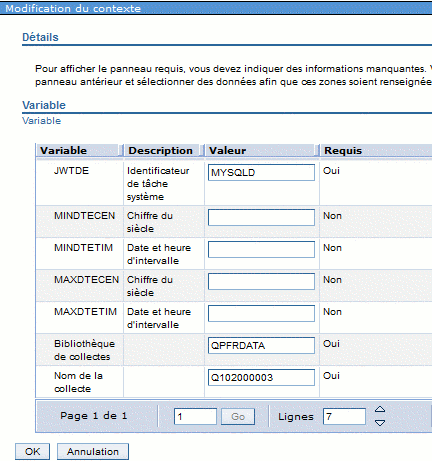Click the Variable section subtitle link

point(41,121)
